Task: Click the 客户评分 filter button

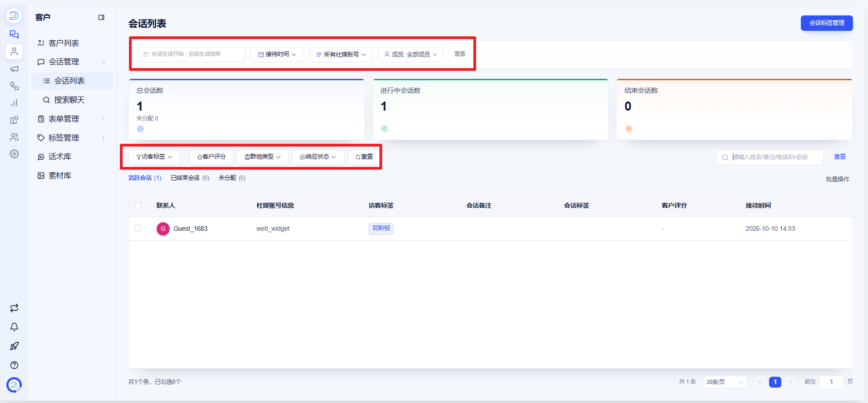Action: click(x=211, y=157)
